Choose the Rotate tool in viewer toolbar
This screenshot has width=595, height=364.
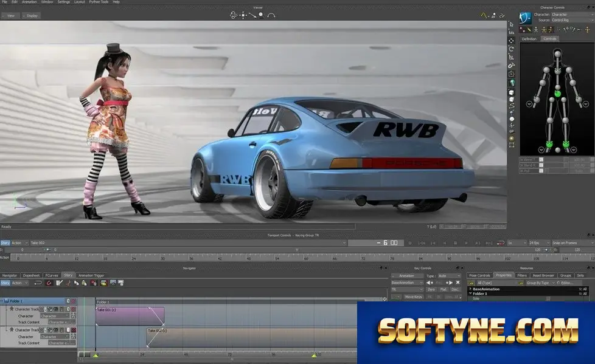(x=511, y=49)
